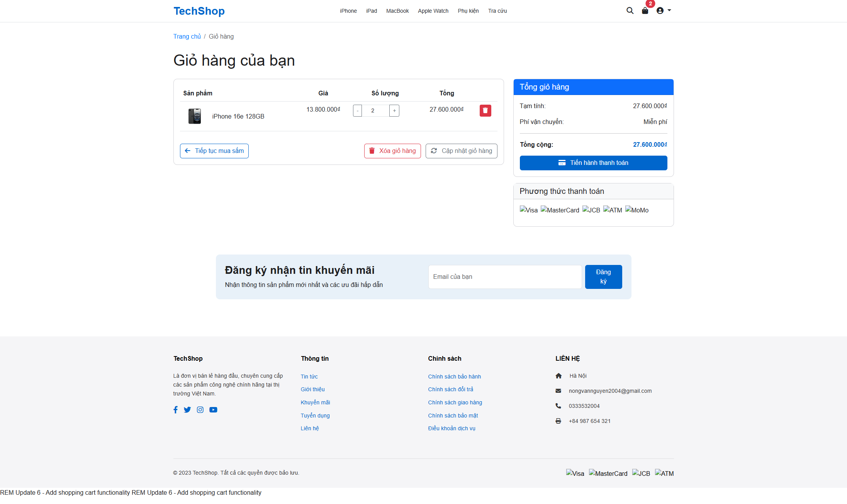Open the search magnifier icon
Image resolution: width=847 pixels, height=504 pixels.
630,11
